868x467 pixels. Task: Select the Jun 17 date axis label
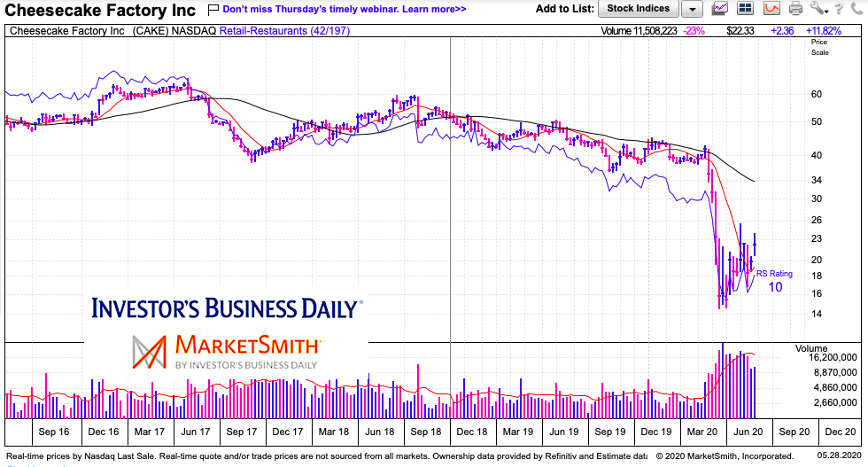pos(196,432)
